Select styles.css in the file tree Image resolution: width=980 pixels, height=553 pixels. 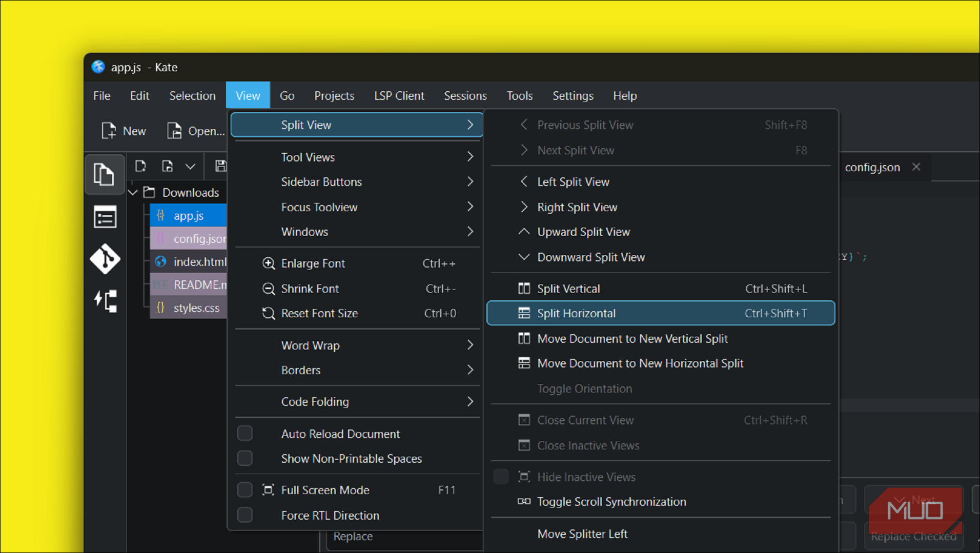188,308
